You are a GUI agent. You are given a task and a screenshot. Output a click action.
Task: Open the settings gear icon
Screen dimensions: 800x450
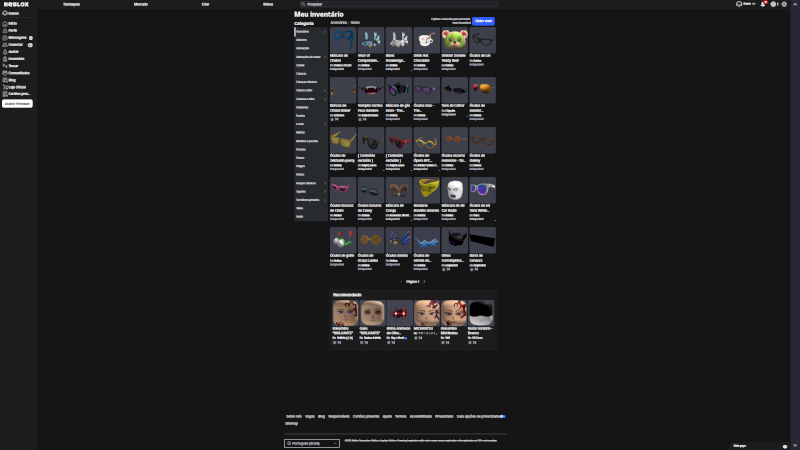pyautogui.click(x=784, y=4)
